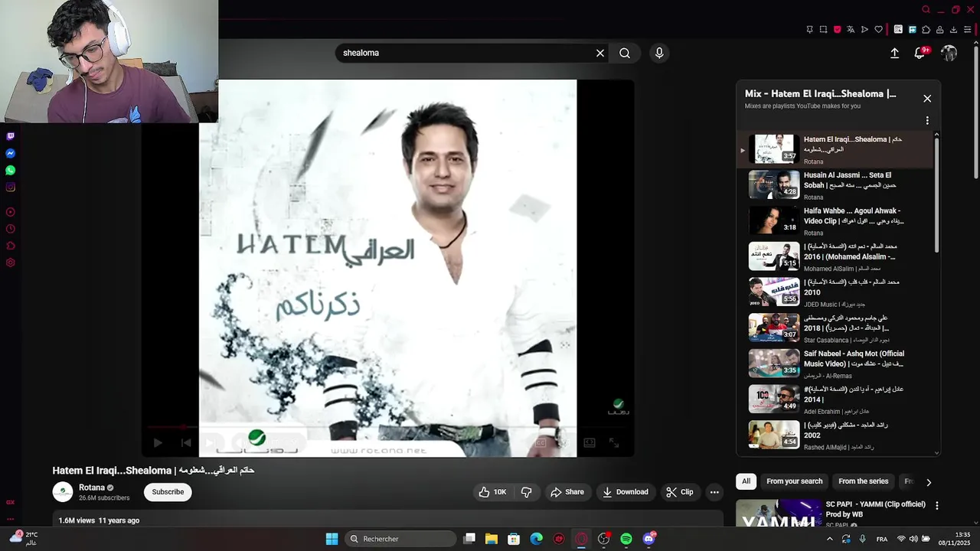Close the Mix playlist panel
980x551 pixels.
(927, 99)
